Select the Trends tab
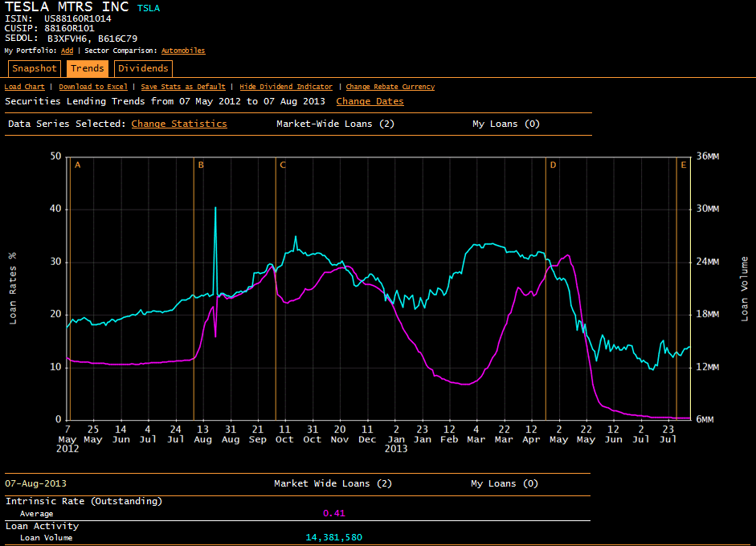756x546 pixels. (x=88, y=68)
